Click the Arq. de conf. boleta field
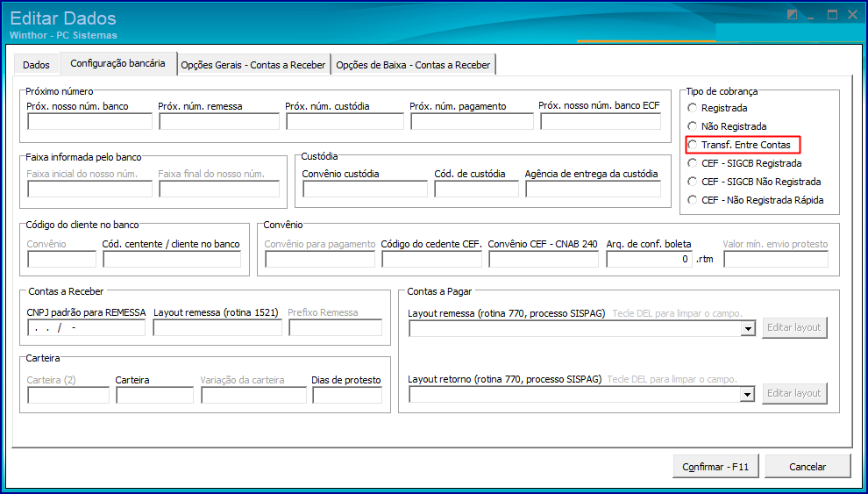Screen dimensions: 868x494 point(650,259)
